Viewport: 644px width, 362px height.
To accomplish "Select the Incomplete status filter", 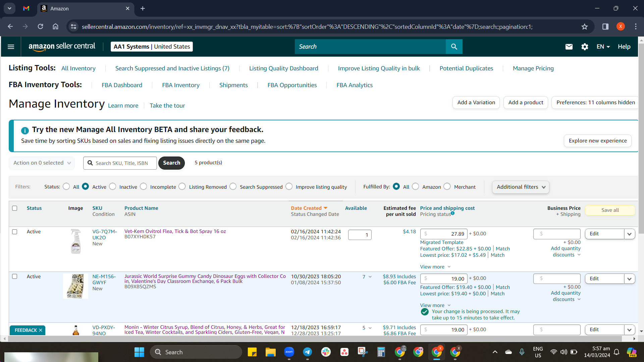I will 144,186.
